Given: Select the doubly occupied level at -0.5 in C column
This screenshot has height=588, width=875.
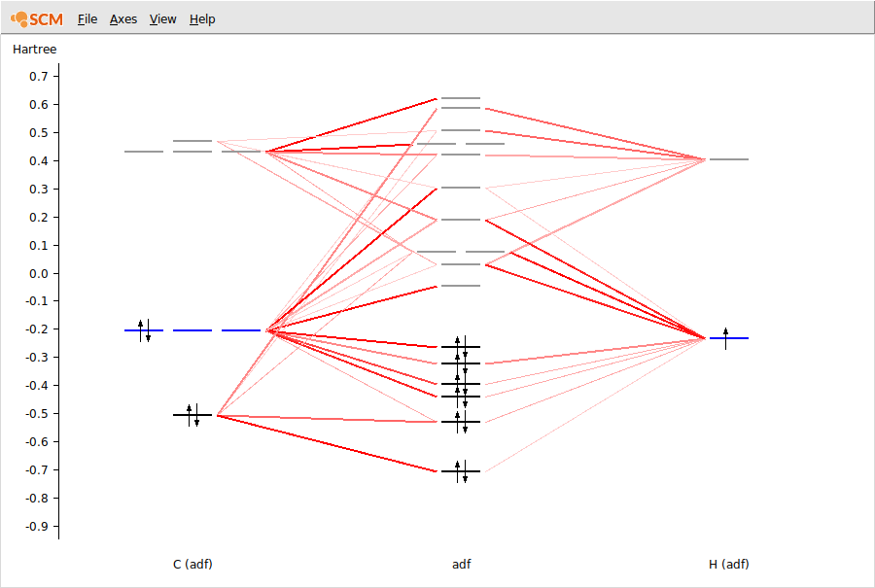Looking at the screenshot, I should point(194,414).
